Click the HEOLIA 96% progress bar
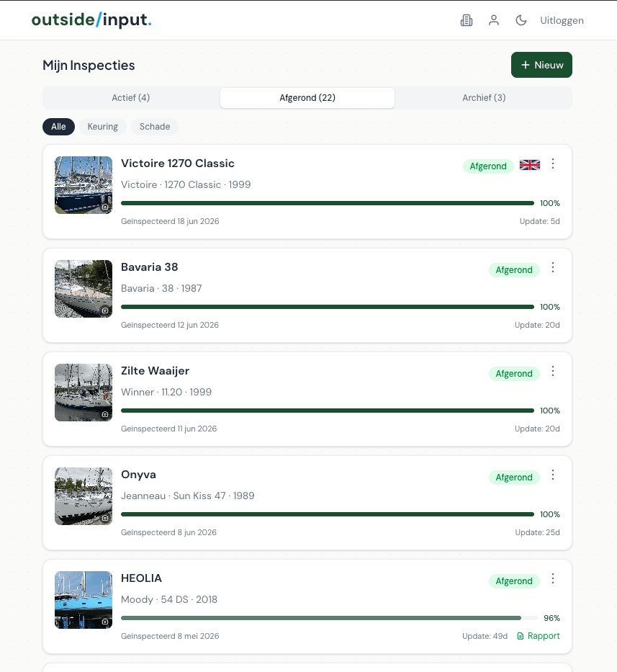This screenshot has width=617, height=672. tap(329, 618)
